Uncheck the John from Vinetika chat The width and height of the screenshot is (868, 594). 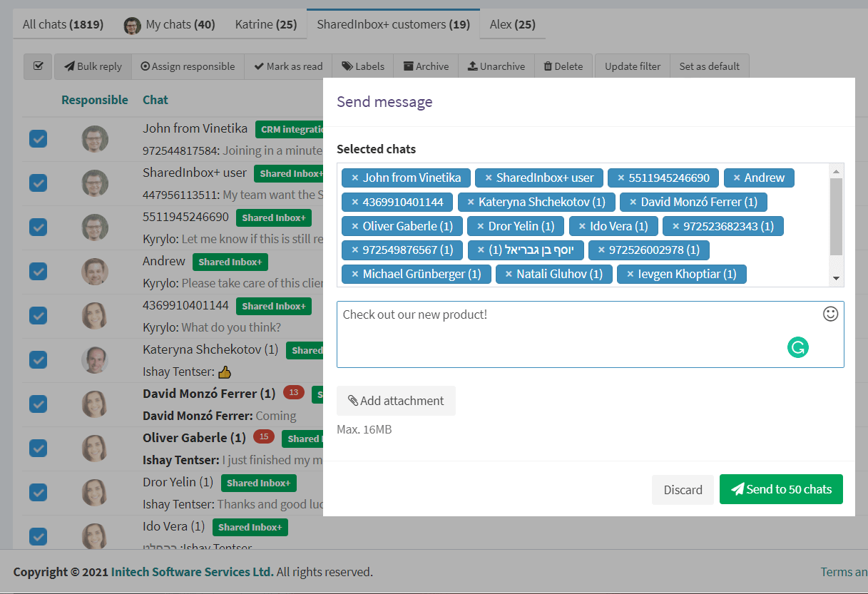click(x=38, y=139)
